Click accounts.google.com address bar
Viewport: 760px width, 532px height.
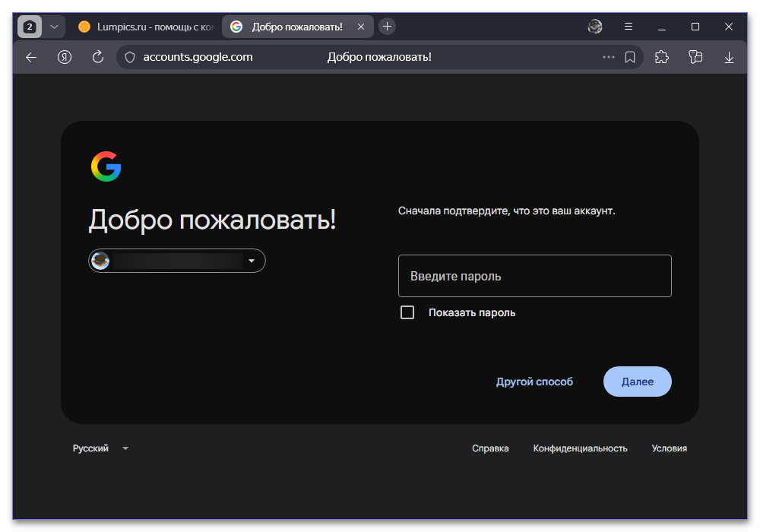point(198,57)
